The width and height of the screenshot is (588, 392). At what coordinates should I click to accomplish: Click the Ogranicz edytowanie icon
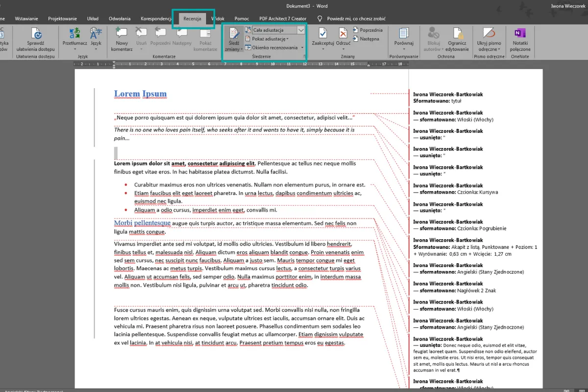coord(458,33)
